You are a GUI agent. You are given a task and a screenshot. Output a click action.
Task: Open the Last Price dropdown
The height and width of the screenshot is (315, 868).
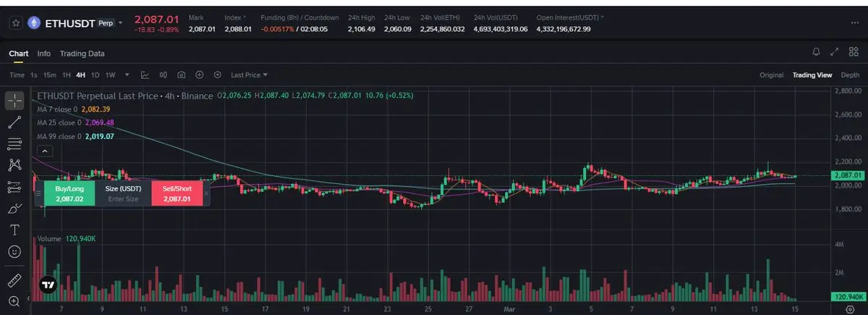tap(250, 75)
